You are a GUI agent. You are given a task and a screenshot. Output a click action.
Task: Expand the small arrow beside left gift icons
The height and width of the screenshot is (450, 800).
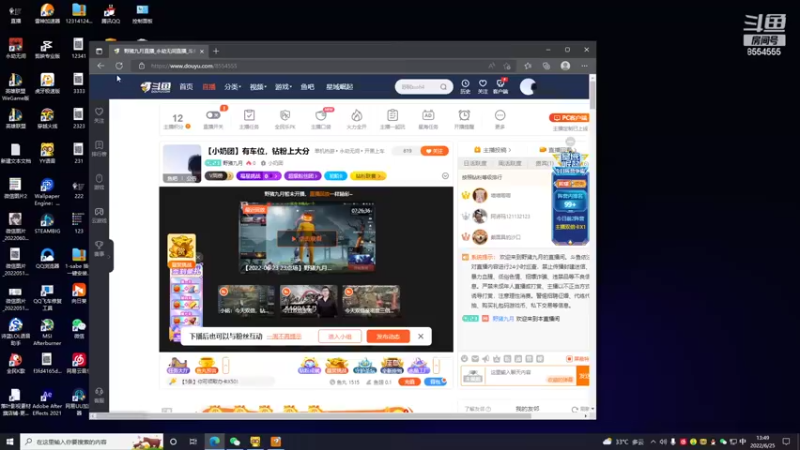226,365
